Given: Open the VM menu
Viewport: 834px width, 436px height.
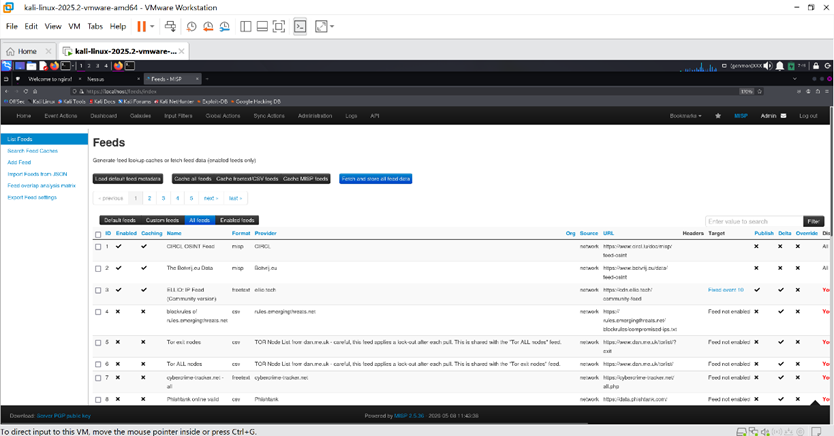Looking at the screenshot, I should [74, 26].
